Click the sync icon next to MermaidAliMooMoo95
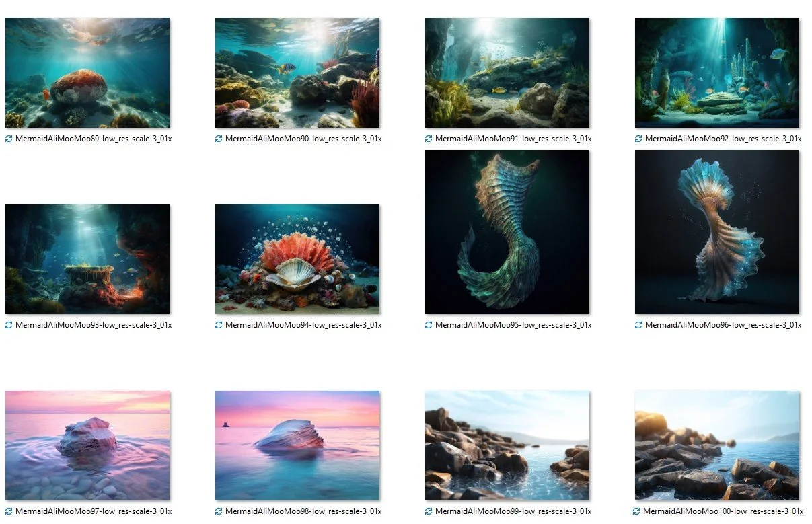812x524 pixels. [x=429, y=325]
